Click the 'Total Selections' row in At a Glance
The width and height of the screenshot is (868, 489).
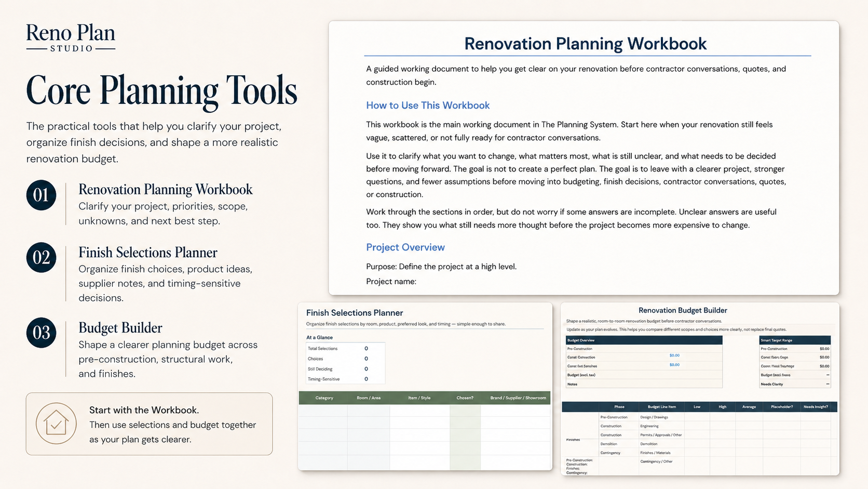click(322, 349)
